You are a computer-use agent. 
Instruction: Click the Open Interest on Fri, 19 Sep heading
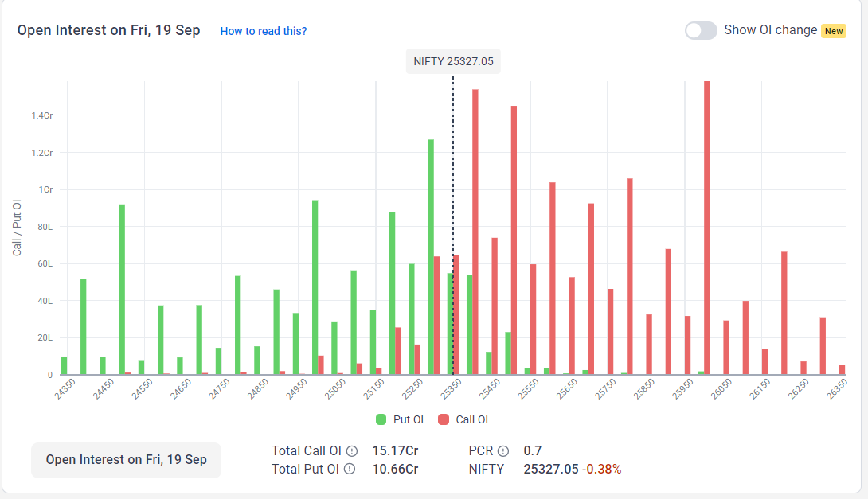pyautogui.click(x=108, y=30)
